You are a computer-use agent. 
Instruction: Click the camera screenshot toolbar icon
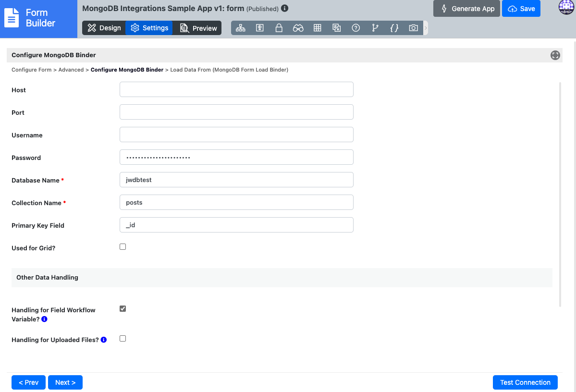(413, 28)
